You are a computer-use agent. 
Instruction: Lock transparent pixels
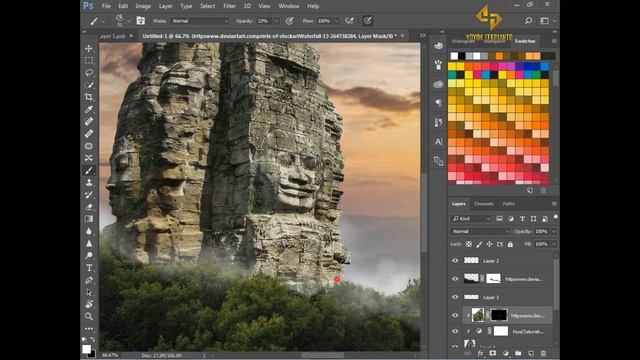click(469, 244)
